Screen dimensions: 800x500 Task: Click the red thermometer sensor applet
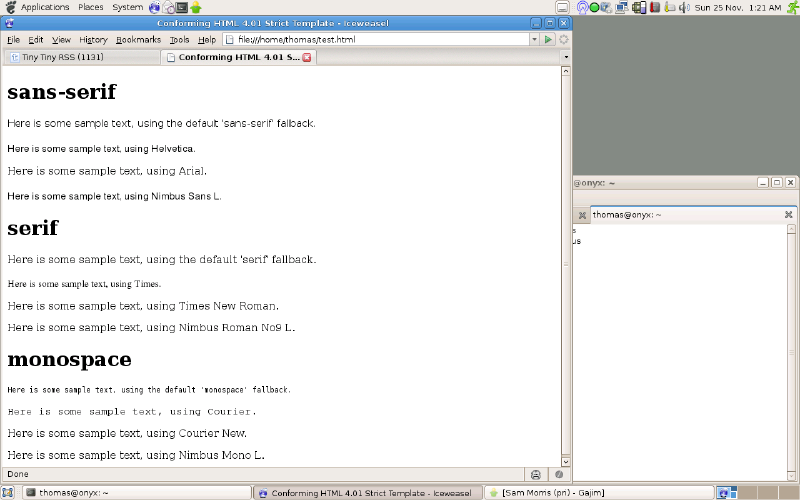655,7
